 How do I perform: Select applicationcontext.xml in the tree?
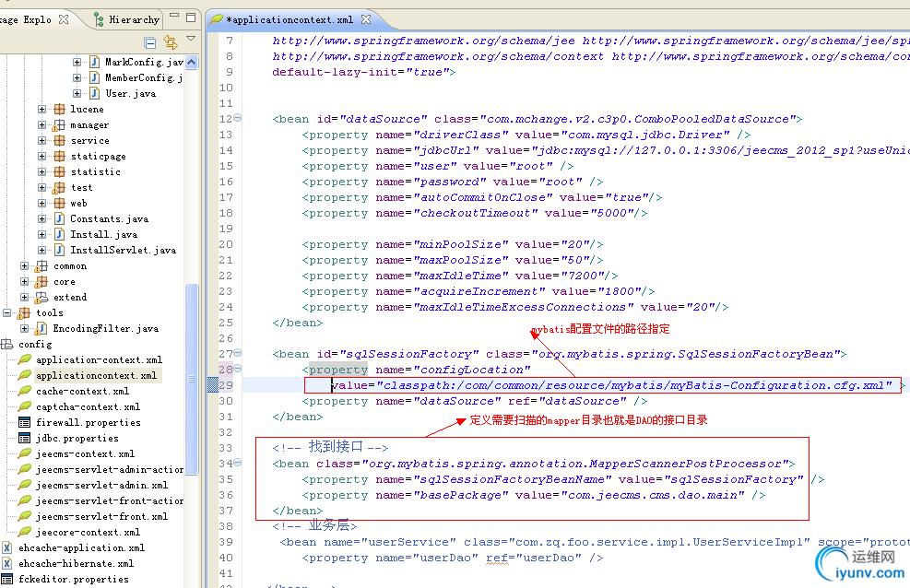(96, 375)
